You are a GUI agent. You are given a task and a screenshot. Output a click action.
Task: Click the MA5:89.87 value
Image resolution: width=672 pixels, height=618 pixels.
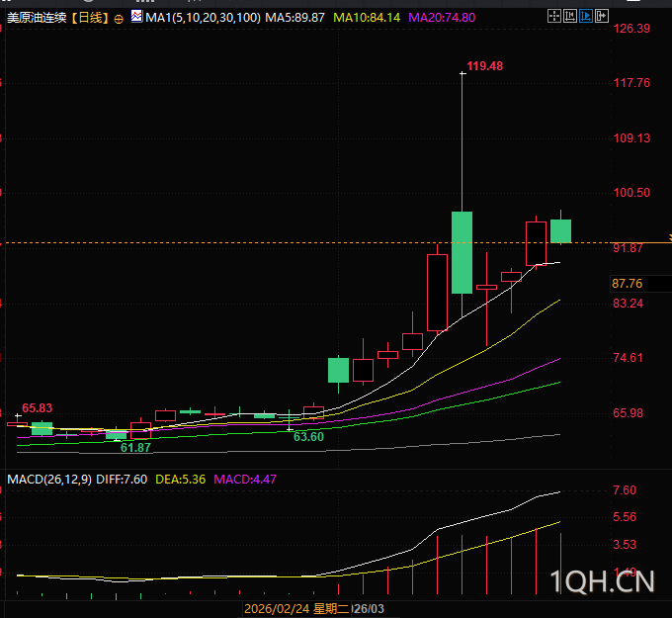pos(294,18)
